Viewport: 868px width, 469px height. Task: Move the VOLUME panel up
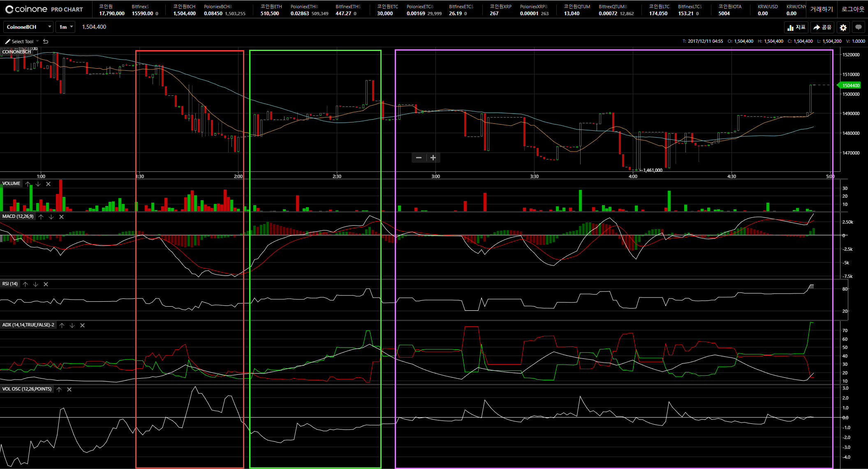pos(28,184)
